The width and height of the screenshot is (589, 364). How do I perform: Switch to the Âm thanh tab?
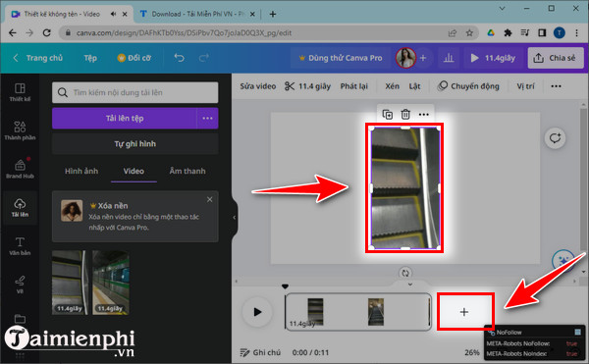pos(187,171)
